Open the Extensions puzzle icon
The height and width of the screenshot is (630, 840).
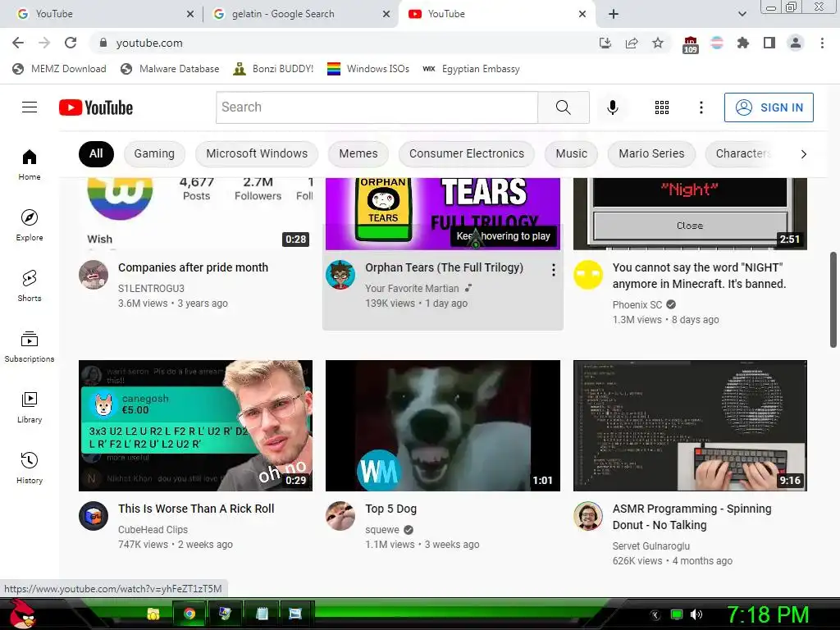pos(743,43)
